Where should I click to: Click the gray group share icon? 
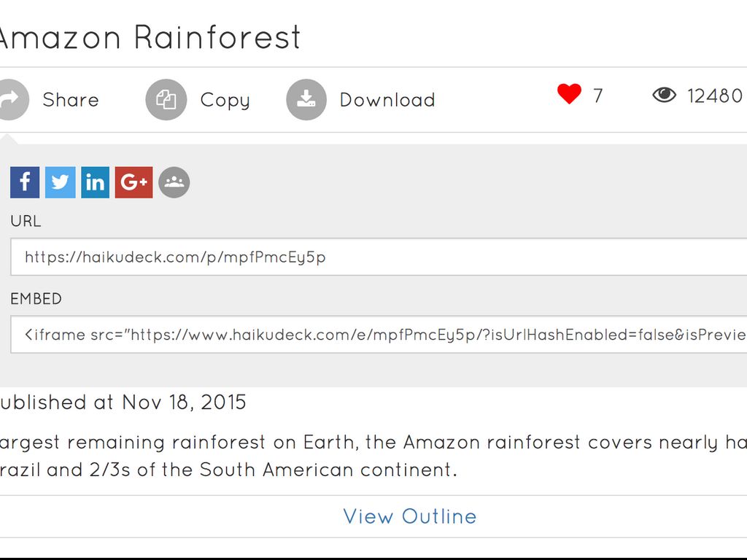click(x=174, y=182)
